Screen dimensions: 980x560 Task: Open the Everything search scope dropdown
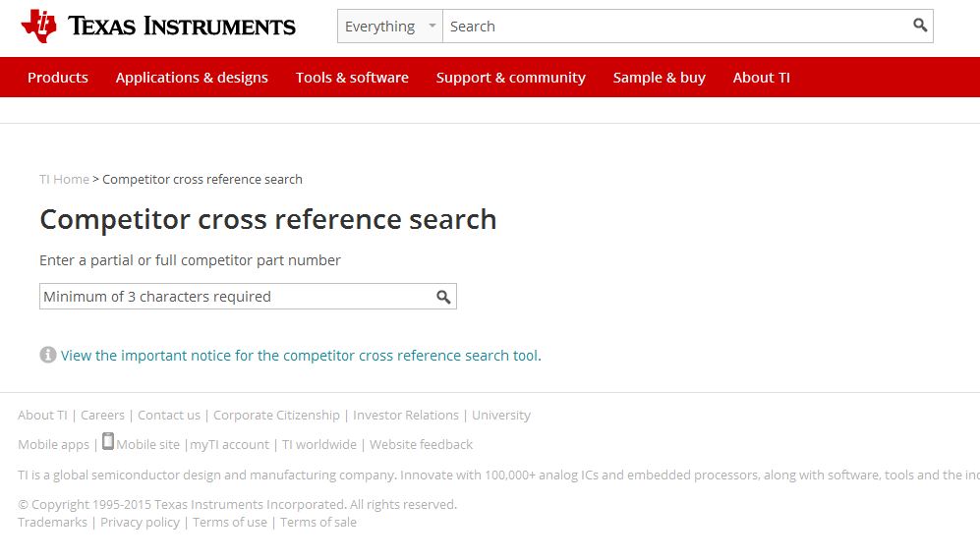click(x=390, y=27)
